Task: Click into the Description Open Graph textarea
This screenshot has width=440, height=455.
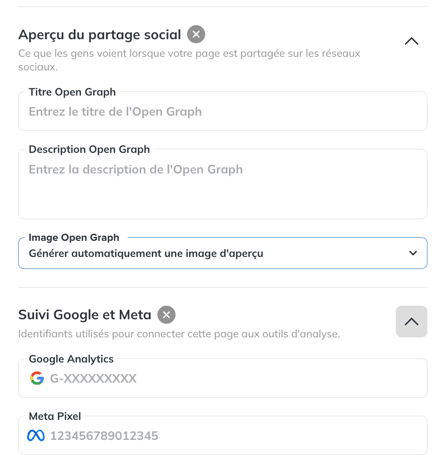Action: pos(223,184)
